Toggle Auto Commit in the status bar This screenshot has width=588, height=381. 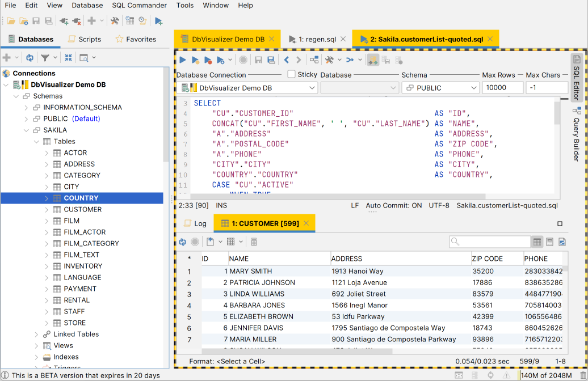[394, 205]
